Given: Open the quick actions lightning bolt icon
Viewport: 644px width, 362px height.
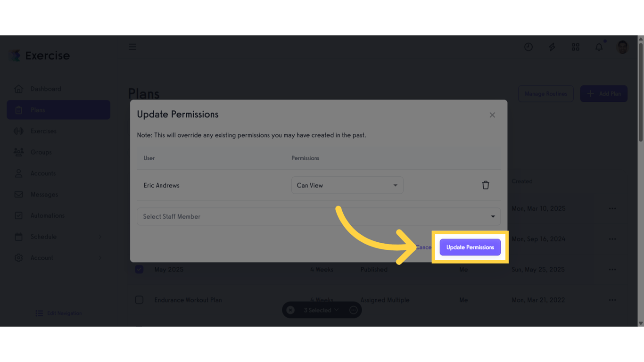Looking at the screenshot, I should pyautogui.click(x=552, y=47).
